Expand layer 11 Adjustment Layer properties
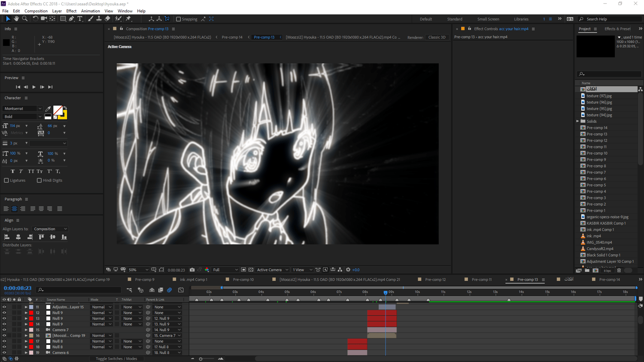 tap(26, 307)
